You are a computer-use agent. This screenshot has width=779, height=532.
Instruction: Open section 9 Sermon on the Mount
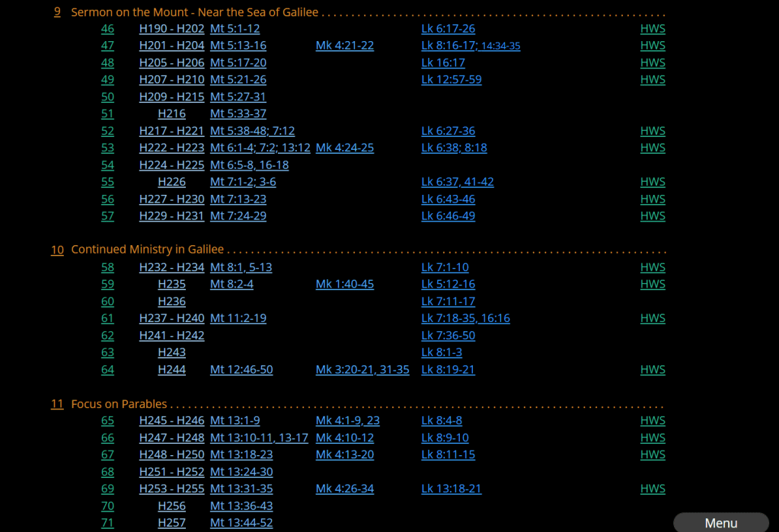[x=57, y=12]
